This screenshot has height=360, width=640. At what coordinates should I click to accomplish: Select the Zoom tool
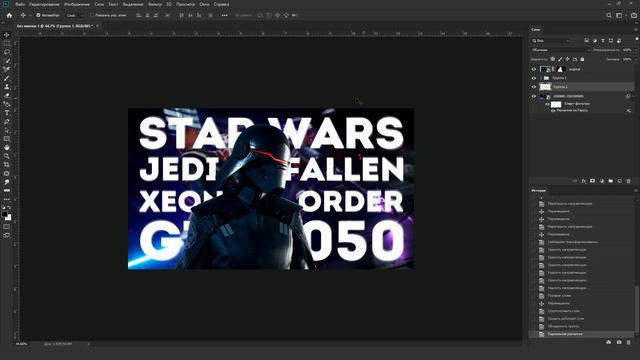[x=7, y=156]
